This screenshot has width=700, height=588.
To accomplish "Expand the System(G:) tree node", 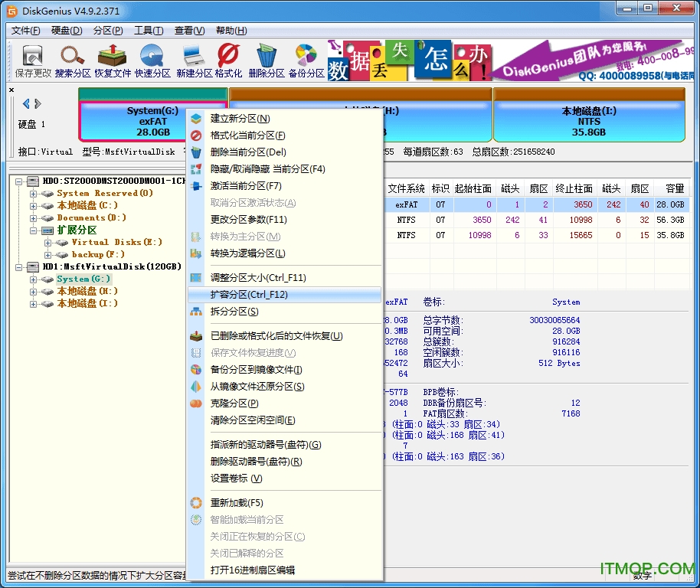I will [x=33, y=279].
